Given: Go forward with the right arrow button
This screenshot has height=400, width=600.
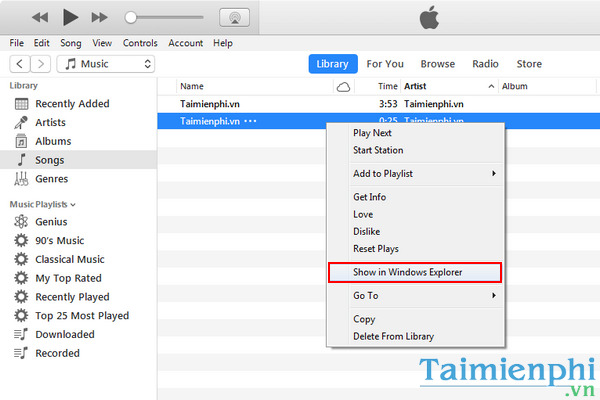Looking at the screenshot, I should click(41, 64).
